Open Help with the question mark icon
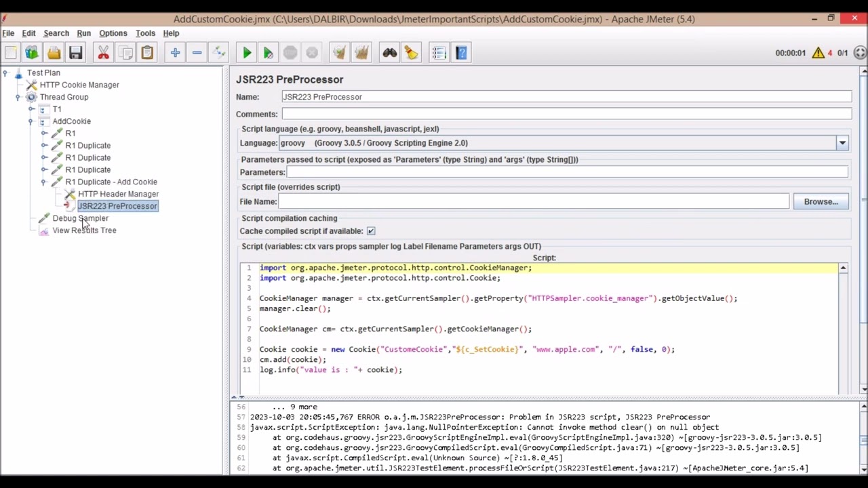 pyautogui.click(x=461, y=53)
